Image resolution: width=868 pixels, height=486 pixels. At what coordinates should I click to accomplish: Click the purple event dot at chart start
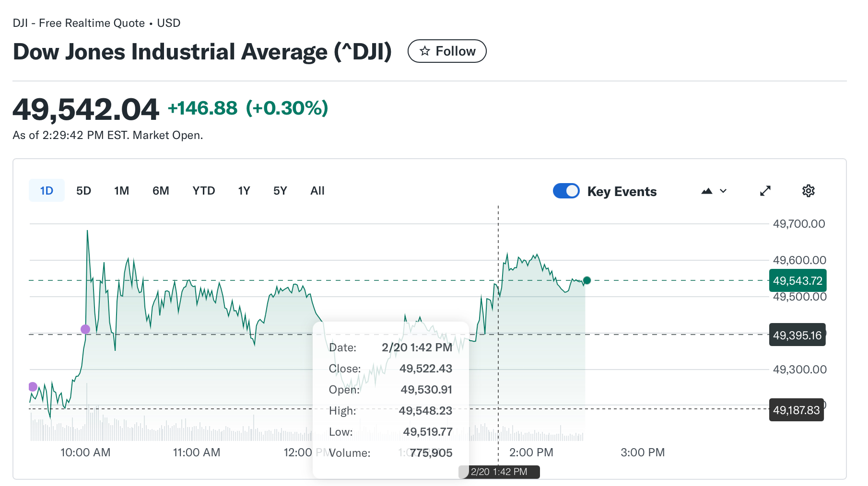33,387
